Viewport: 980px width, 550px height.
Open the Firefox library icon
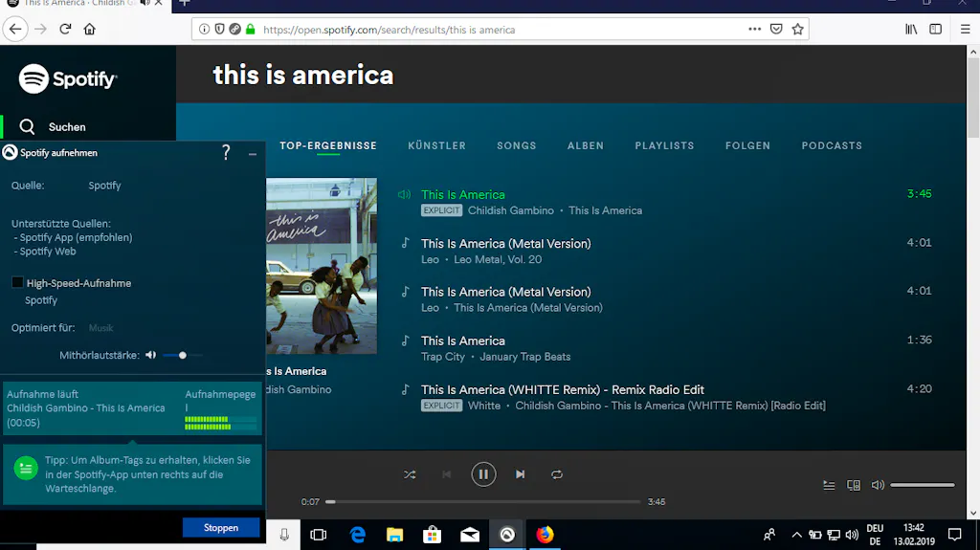tap(911, 30)
